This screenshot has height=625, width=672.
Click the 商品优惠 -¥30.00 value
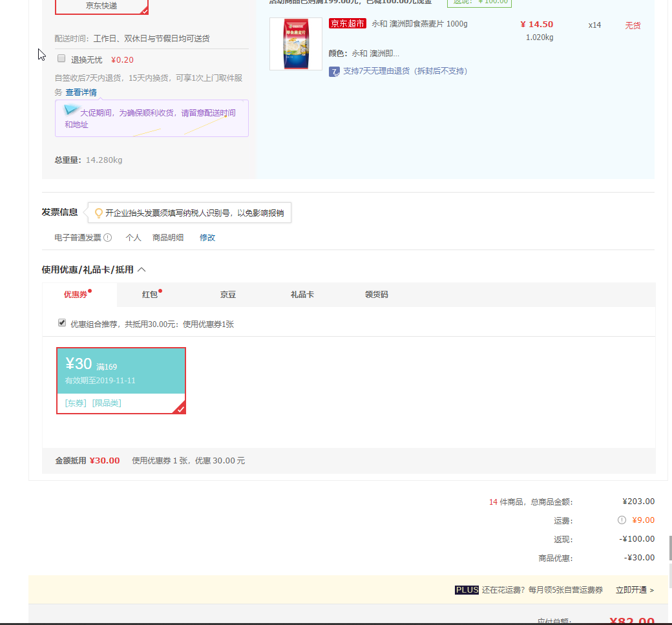[640, 558]
